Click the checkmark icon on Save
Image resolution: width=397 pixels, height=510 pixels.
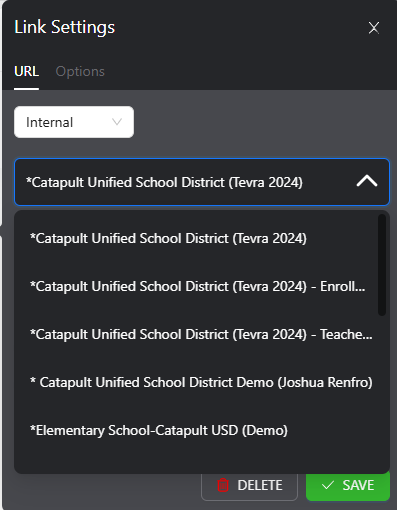click(327, 485)
